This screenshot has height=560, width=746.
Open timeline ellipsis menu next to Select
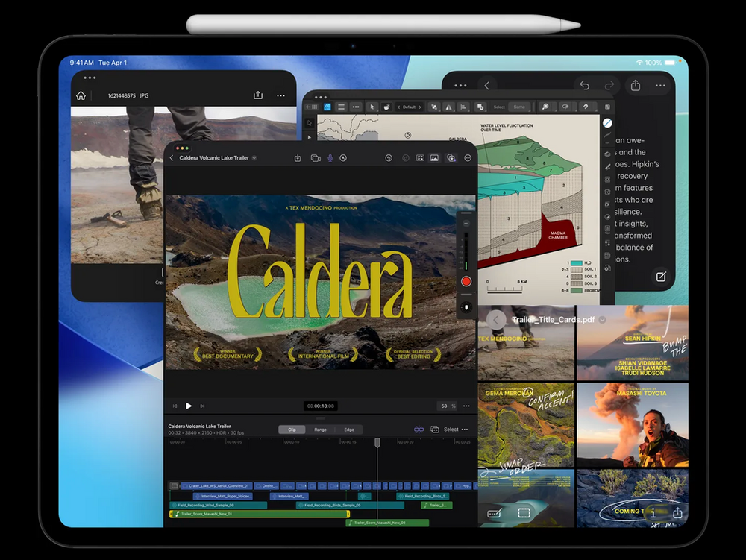(465, 430)
